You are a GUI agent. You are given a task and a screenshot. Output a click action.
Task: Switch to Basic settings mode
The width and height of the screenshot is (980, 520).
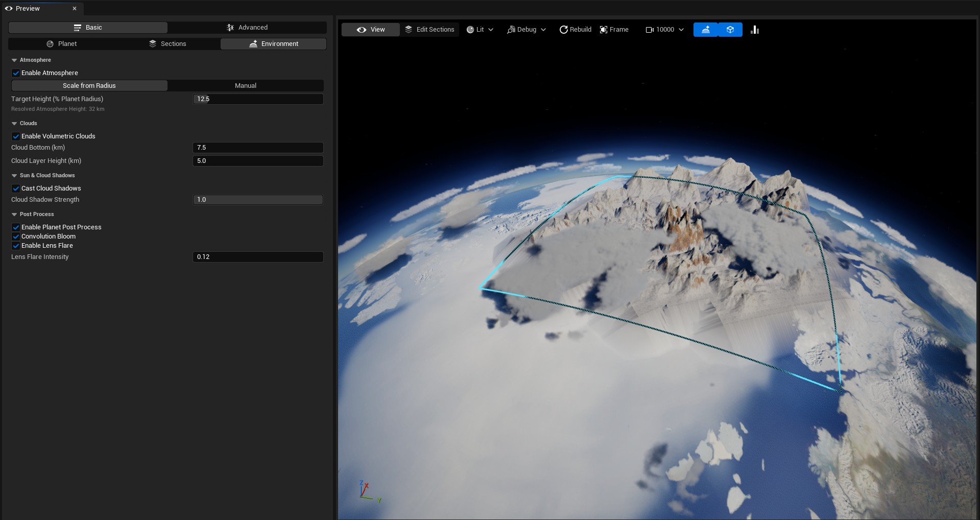[88, 28]
